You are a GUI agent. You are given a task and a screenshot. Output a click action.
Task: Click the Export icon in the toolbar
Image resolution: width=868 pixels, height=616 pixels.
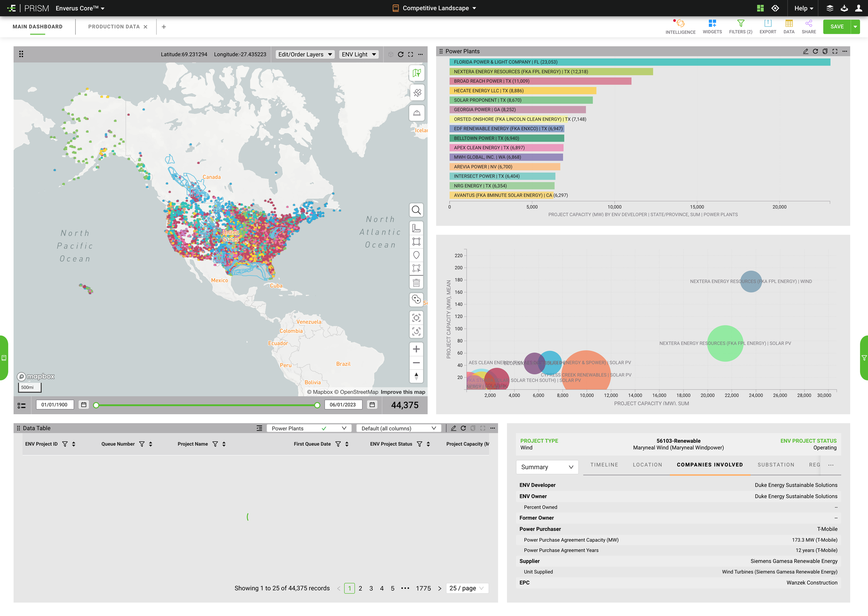point(768,24)
